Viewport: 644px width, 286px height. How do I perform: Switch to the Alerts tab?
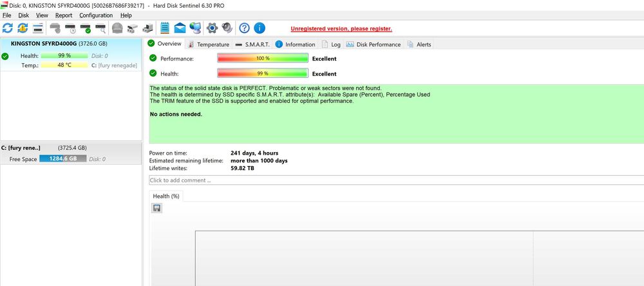click(x=419, y=44)
